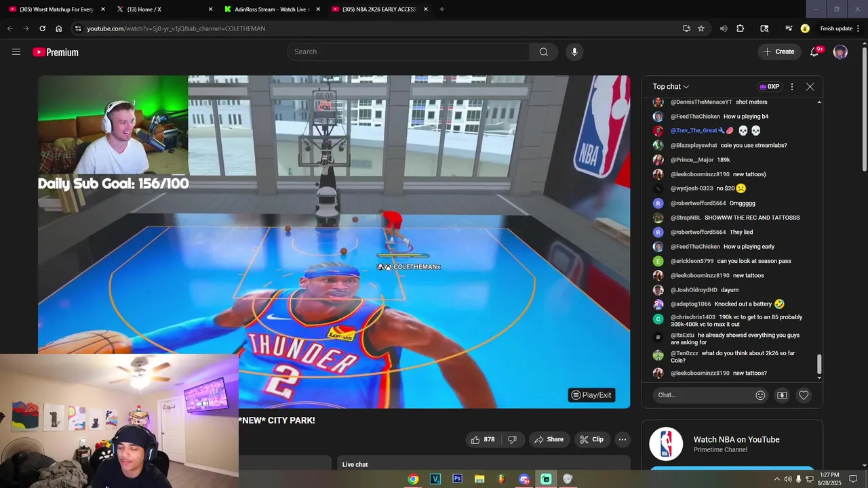Open the YouTube guide hamburger menu

[16, 52]
